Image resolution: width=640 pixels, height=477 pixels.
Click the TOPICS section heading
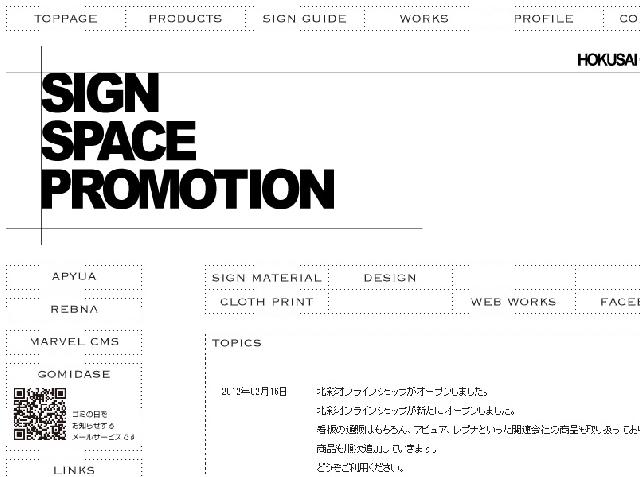(x=237, y=343)
